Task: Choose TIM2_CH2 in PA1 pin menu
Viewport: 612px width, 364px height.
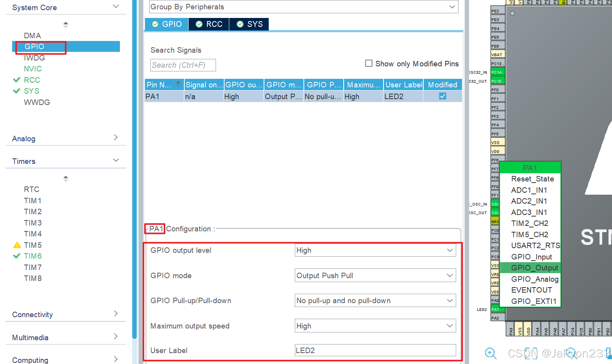Action: (530, 223)
